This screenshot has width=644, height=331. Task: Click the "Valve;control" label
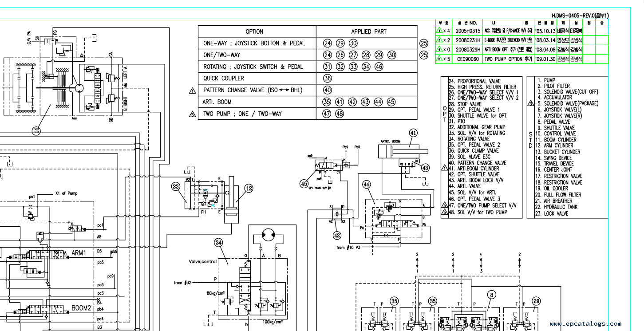203,261
